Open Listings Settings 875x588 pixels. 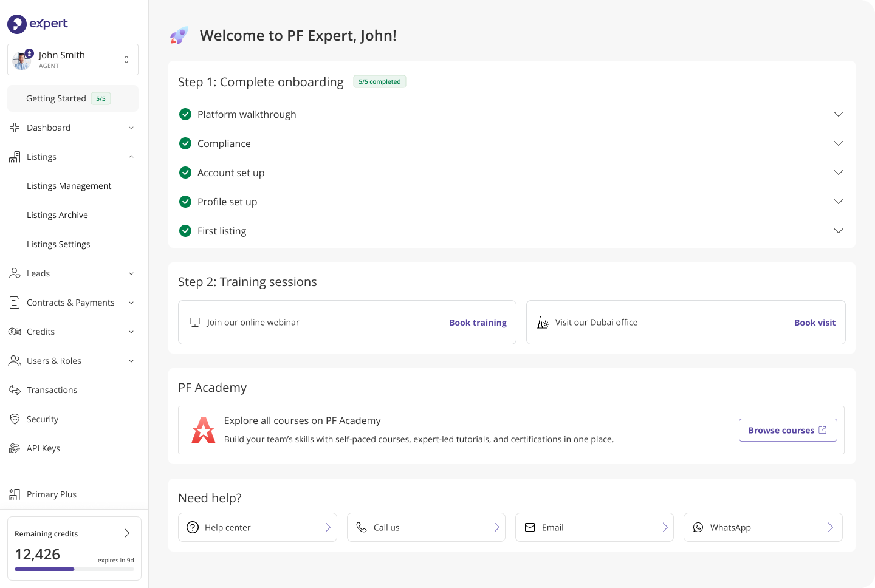point(58,244)
